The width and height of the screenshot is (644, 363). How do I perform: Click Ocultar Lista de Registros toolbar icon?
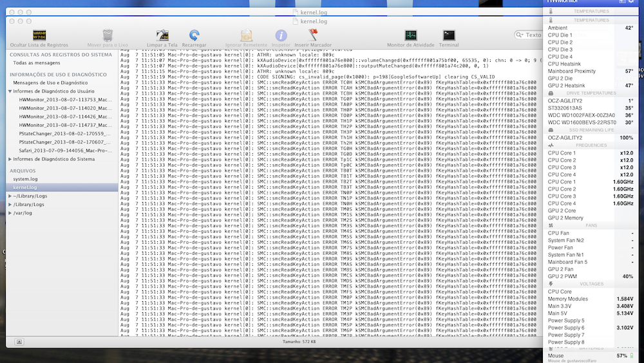[39, 35]
